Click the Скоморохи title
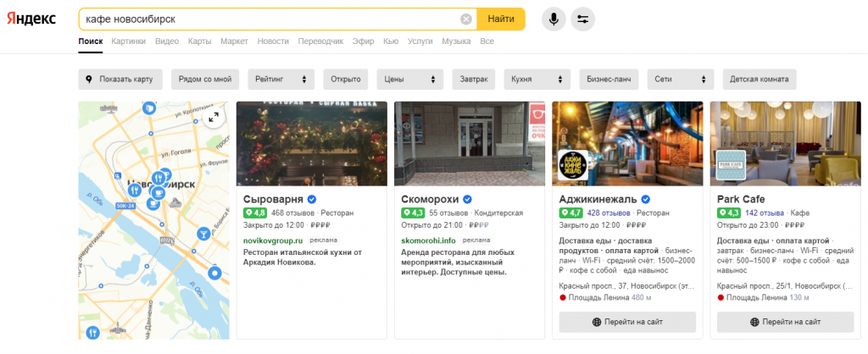Image resolution: width=868 pixels, height=354 pixels. 430,199
